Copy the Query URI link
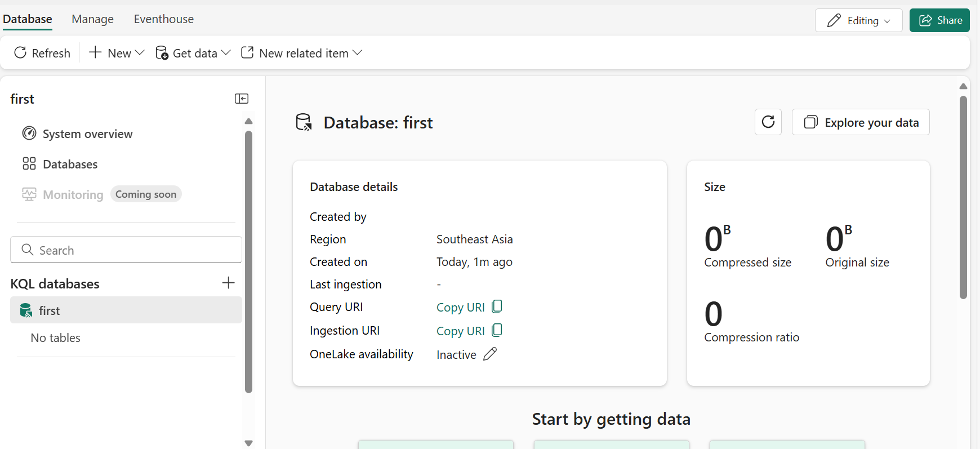This screenshot has width=980, height=449. (469, 307)
